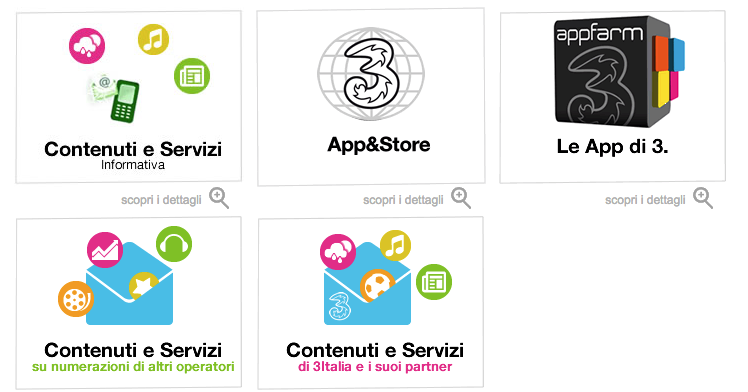
Task: Click the App&Store title text
Action: tap(379, 144)
